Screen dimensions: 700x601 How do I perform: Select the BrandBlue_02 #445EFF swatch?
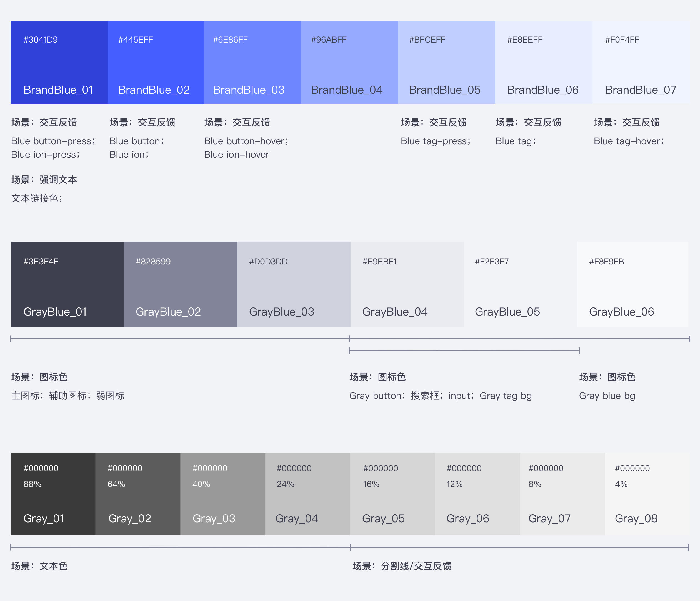click(156, 63)
